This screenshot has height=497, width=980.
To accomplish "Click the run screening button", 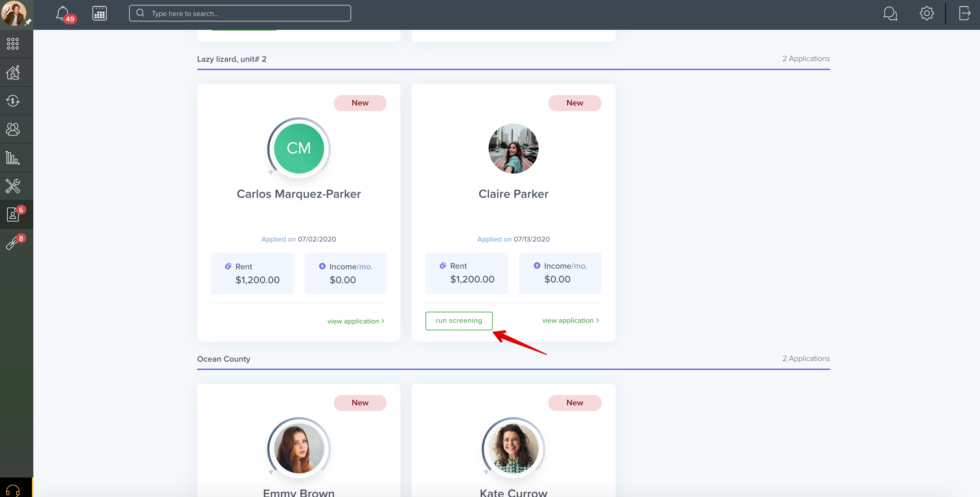I will click(459, 321).
